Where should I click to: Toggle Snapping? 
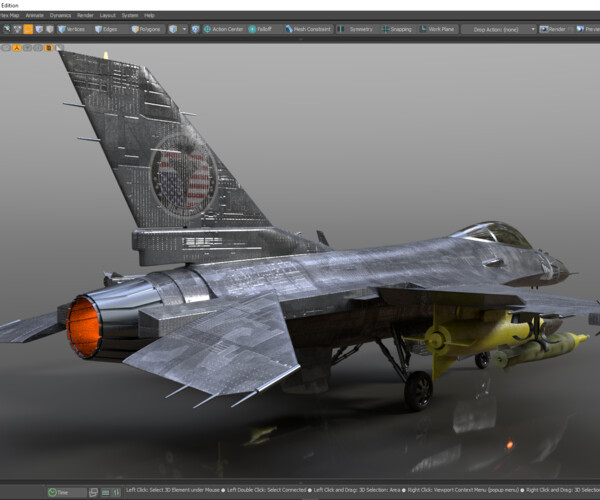tap(397, 29)
